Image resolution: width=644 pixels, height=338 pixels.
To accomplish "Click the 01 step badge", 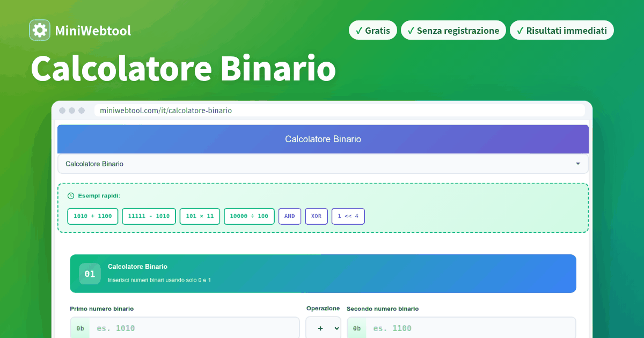I will pos(90,274).
